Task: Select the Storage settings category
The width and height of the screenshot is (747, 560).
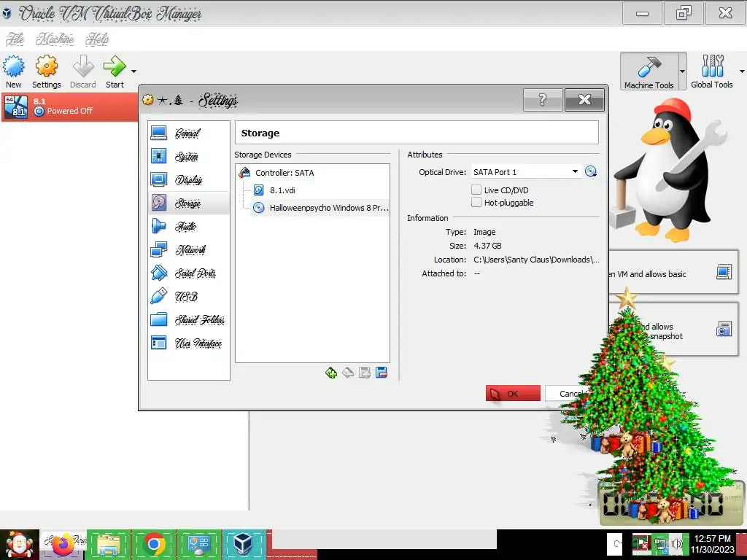Action: coord(188,203)
